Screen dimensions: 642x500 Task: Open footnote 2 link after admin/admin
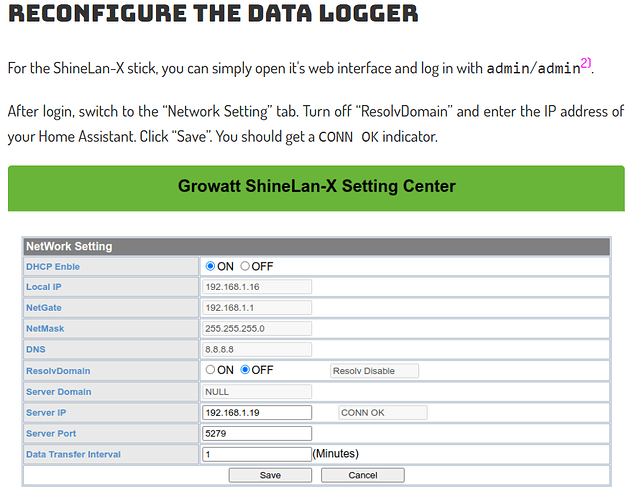coord(586,63)
